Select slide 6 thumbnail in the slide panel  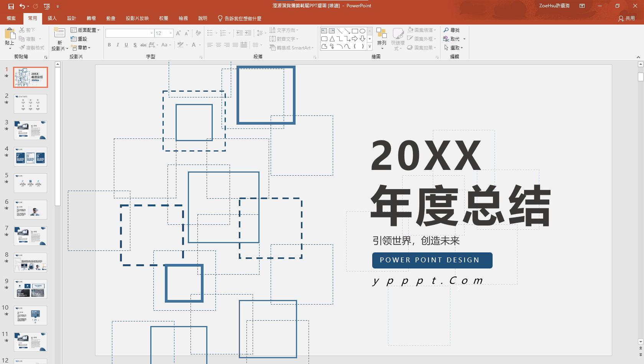pos(30,209)
